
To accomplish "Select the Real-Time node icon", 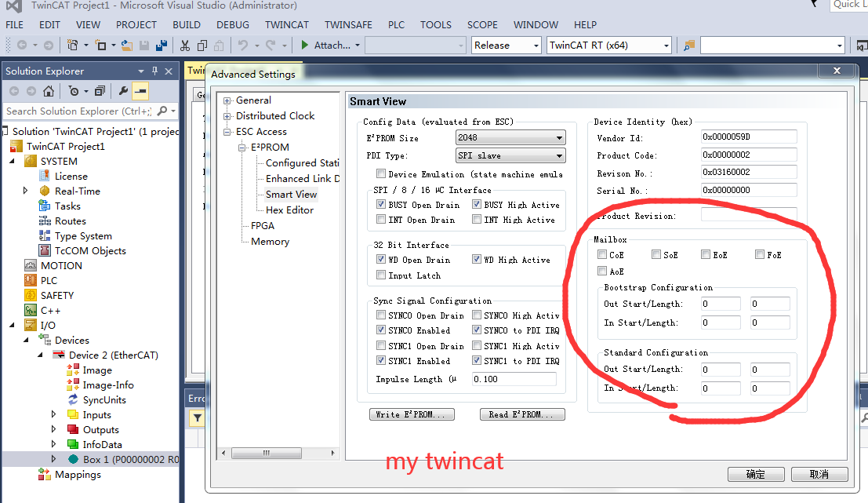I will (44, 191).
